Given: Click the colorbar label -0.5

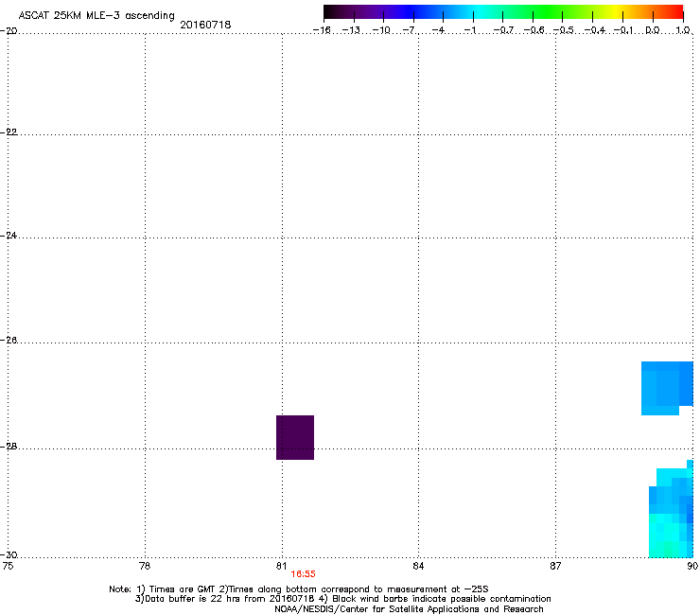Looking at the screenshot, I should 563,30.
